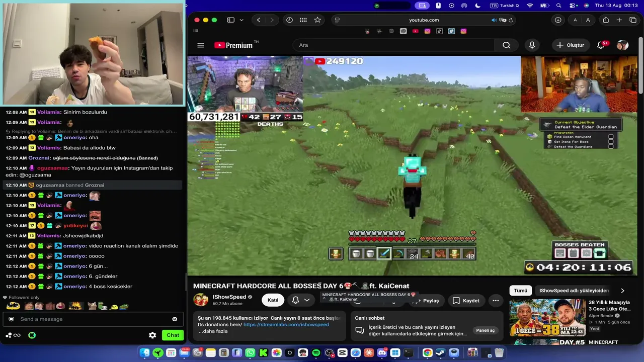
Task: Open Finder from the Dock
Action: pyautogui.click(x=145, y=353)
